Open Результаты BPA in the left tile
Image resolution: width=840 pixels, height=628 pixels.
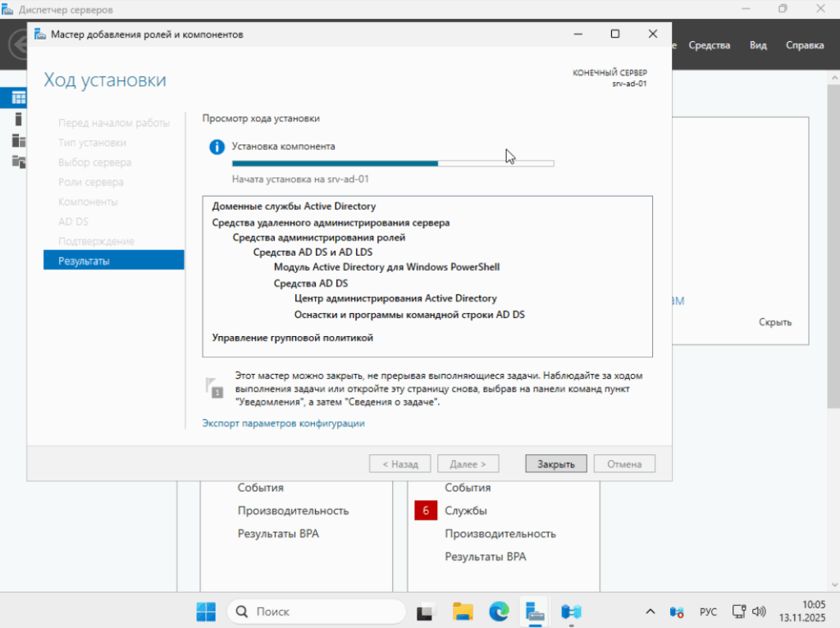(x=278, y=534)
